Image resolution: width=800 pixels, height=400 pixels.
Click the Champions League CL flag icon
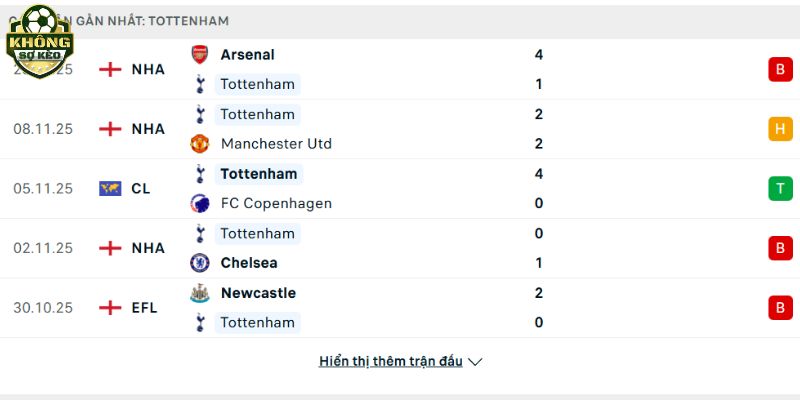(110, 188)
